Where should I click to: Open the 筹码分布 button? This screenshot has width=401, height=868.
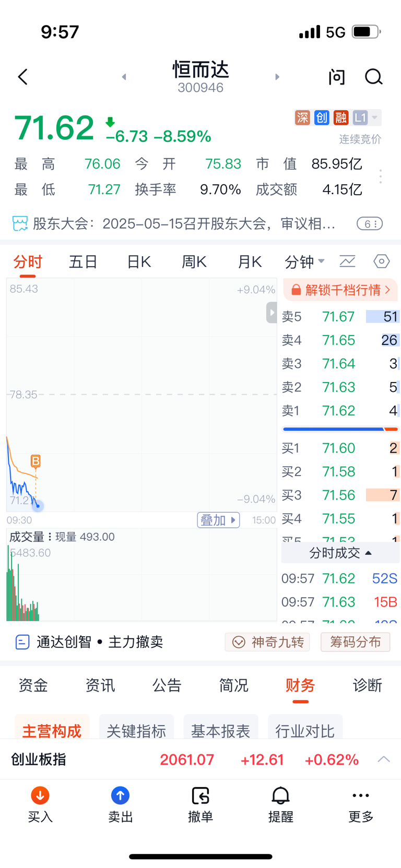click(x=356, y=642)
